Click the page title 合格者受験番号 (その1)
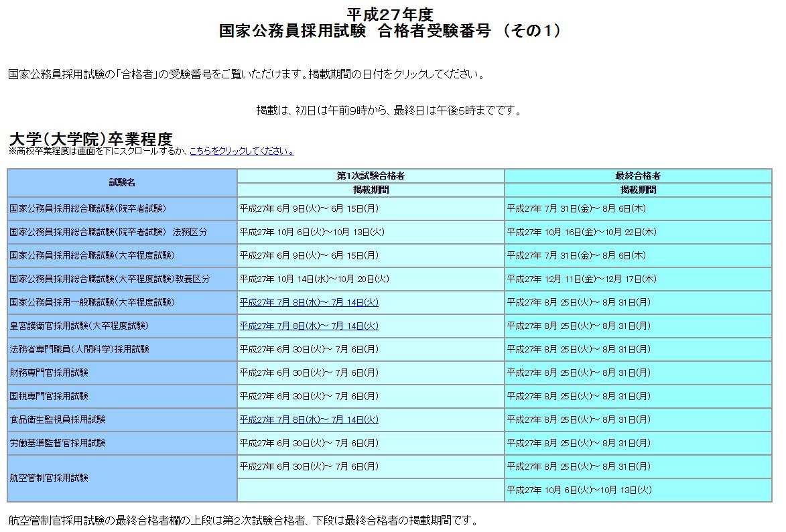Image resolution: width=786 pixels, height=532 pixels. (391, 30)
